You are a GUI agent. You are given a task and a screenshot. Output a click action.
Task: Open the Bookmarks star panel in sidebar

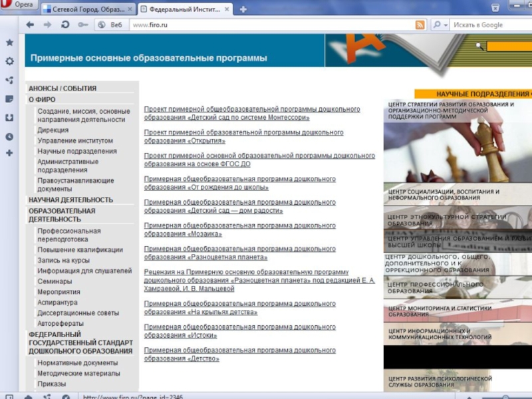(x=9, y=43)
